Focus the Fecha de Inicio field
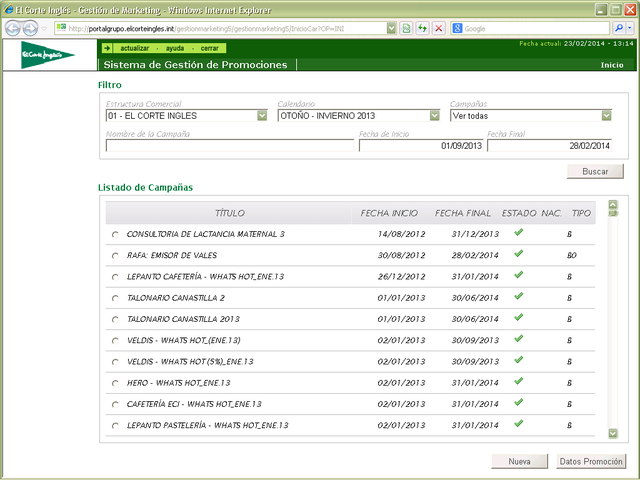Viewport: 640px width, 480px height. point(421,145)
